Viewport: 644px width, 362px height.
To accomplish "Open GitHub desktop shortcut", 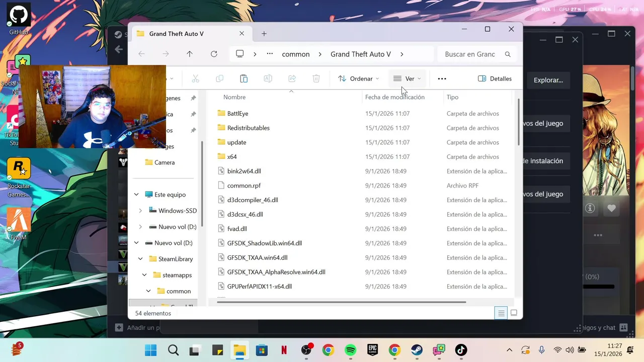I will pyautogui.click(x=19, y=20).
